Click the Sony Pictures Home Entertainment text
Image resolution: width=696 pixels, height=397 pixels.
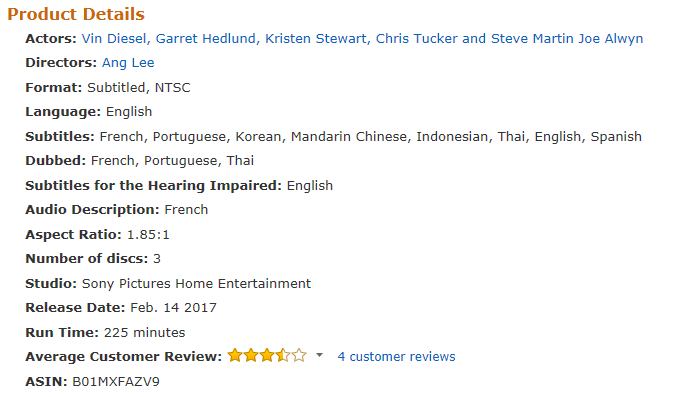(196, 283)
